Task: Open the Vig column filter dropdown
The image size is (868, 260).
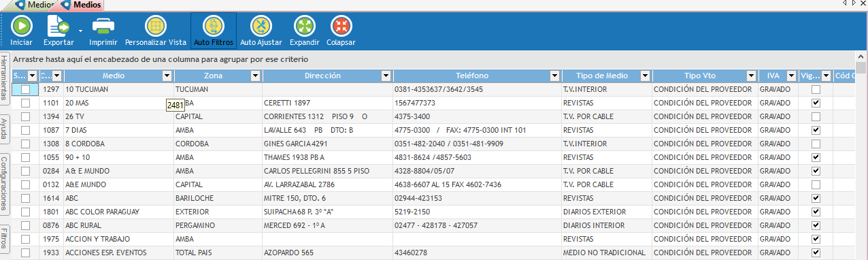Action: coord(827,76)
